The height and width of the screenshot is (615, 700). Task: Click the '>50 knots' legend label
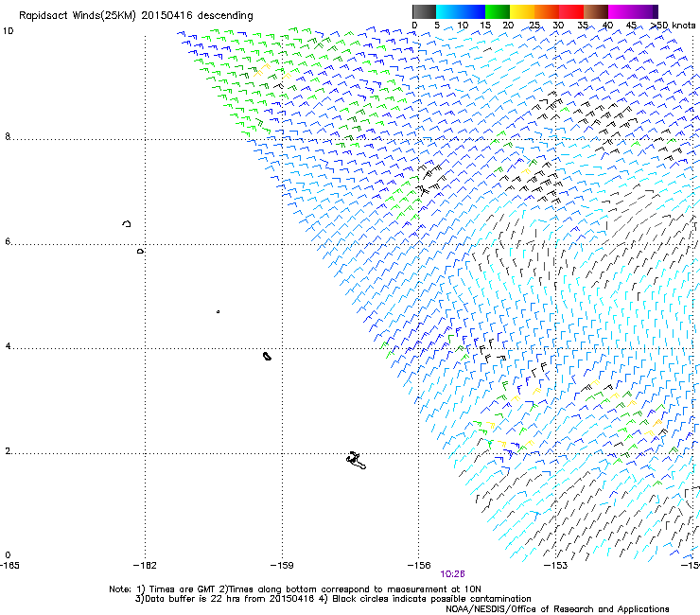click(673, 26)
